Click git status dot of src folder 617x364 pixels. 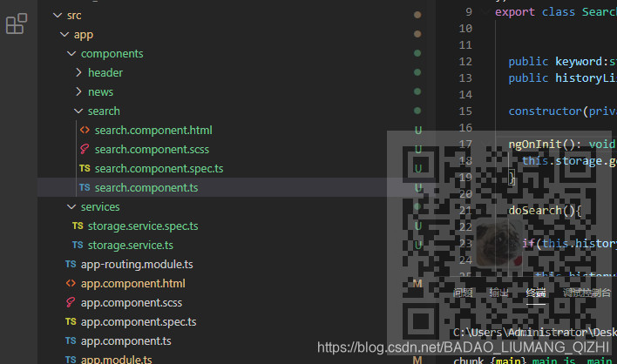417,15
